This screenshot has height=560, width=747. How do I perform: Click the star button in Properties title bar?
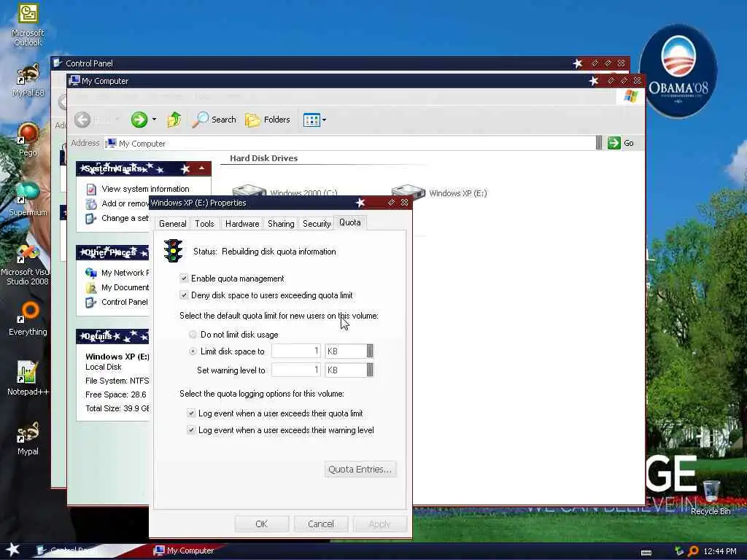360,203
